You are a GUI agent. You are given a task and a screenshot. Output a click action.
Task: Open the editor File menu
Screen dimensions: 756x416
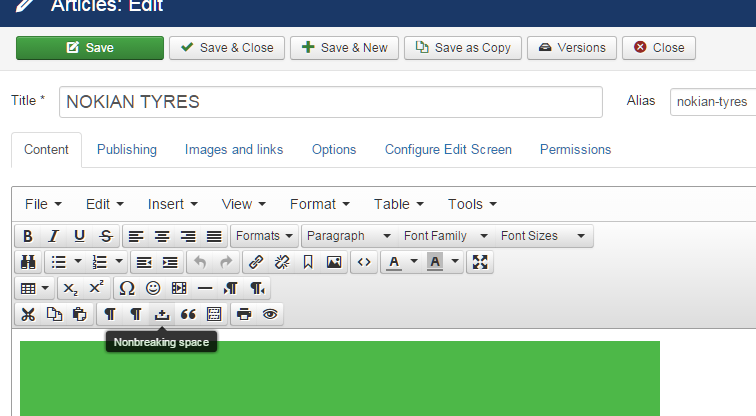coord(43,204)
